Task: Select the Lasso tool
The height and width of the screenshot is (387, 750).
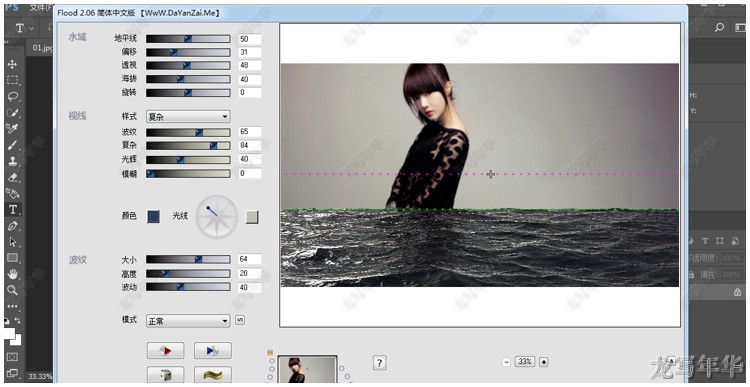Action: coord(12,96)
